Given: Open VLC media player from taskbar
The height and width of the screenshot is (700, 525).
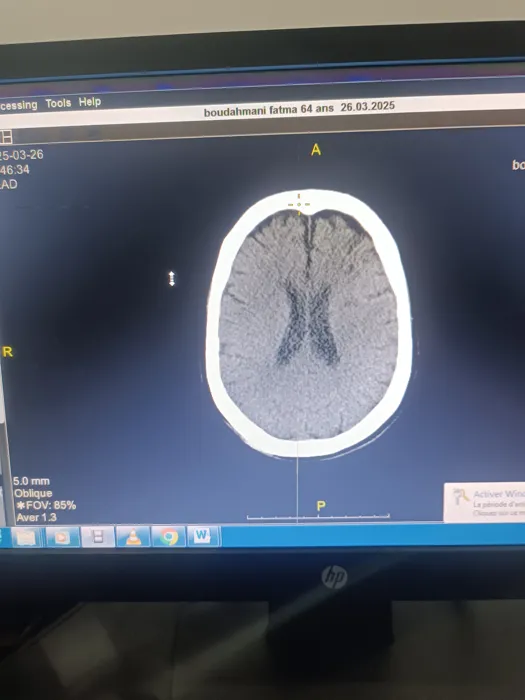Looking at the screenshot, I should click(133, 537).
